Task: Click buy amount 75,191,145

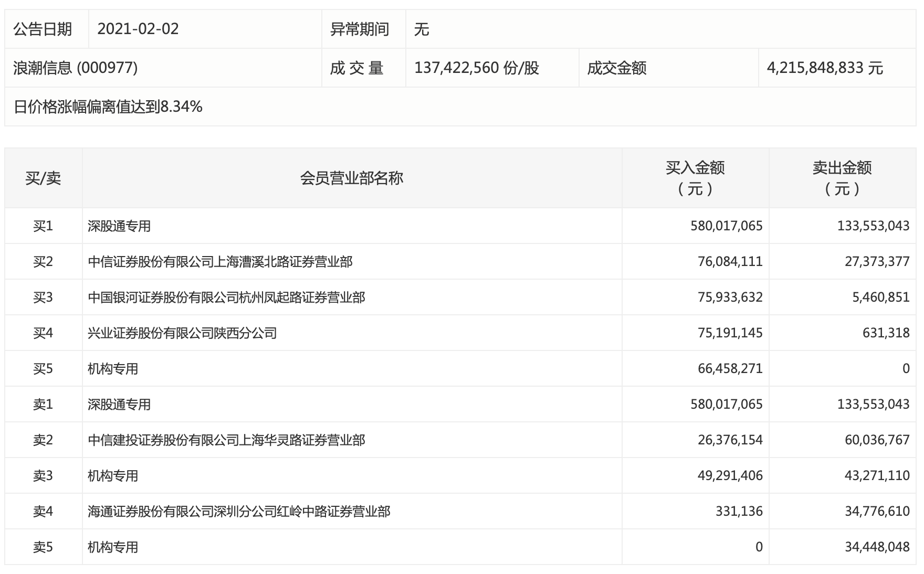Action: pyautogui.click(x=730, y=333)
